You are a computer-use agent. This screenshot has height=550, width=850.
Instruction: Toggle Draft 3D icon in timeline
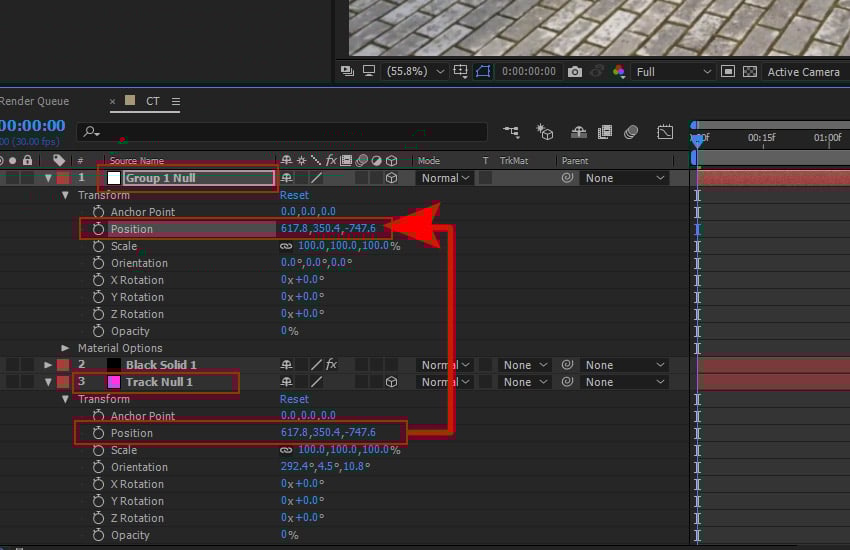[x=545, y=132]
